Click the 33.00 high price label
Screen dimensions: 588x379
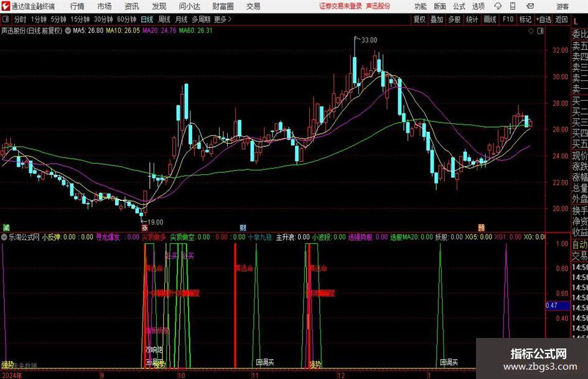[370, 40]
